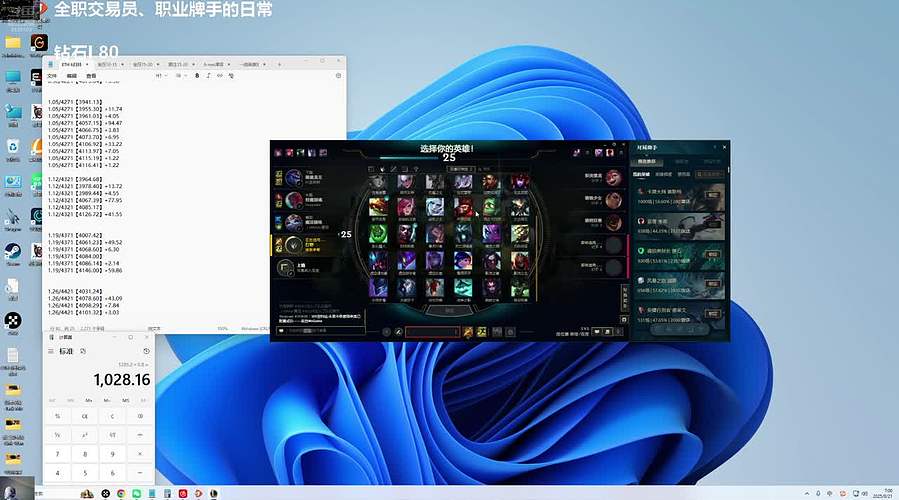The height and width of the screenshot is (500, 899).
Task: Click line '1.12/4321【3964.68】' in Notepad
Action: pyautogui.click(x=75, y=179)
